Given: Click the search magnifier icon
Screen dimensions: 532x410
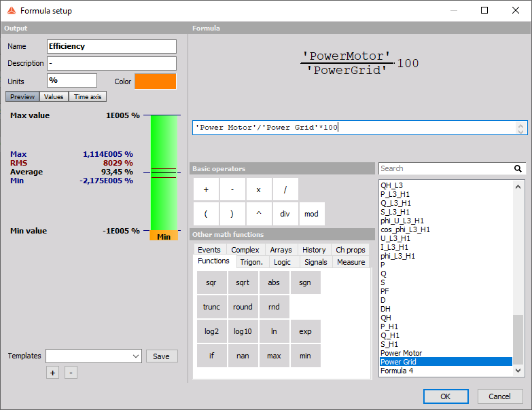Looking at the screenshot, I should (518, 168).
